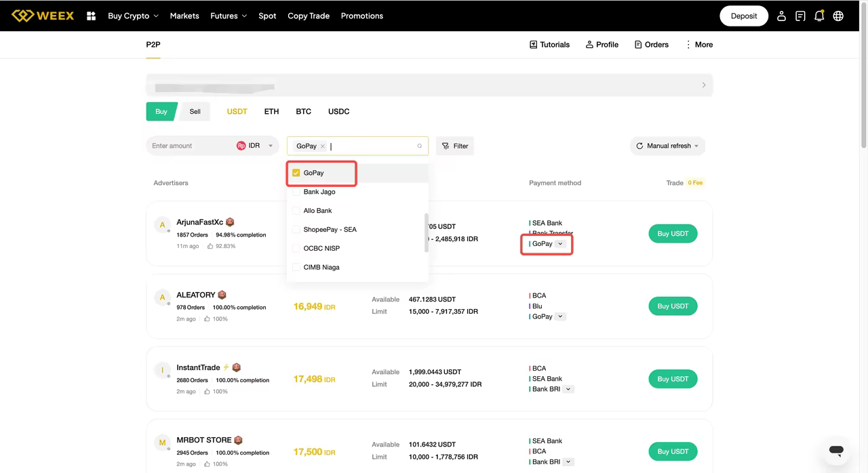Uncheck the GoPay checkbox
868x473 pixels.
coord(296,173)
